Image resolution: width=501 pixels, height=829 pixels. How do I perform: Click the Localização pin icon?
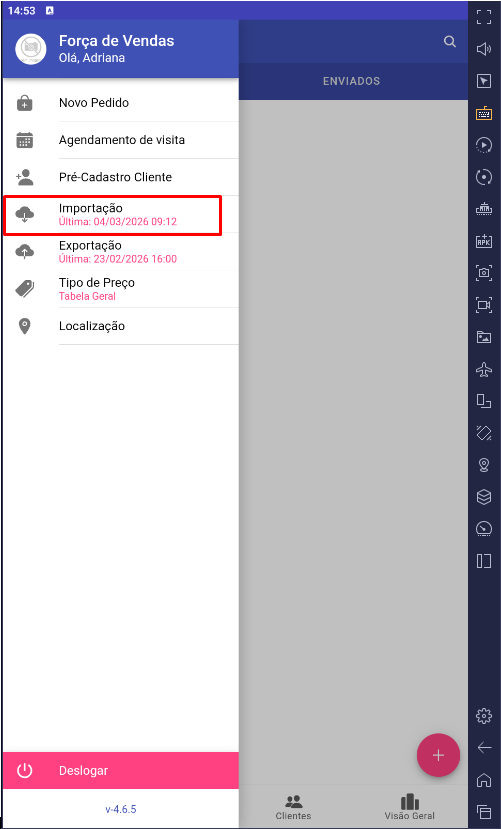[24, 326]
